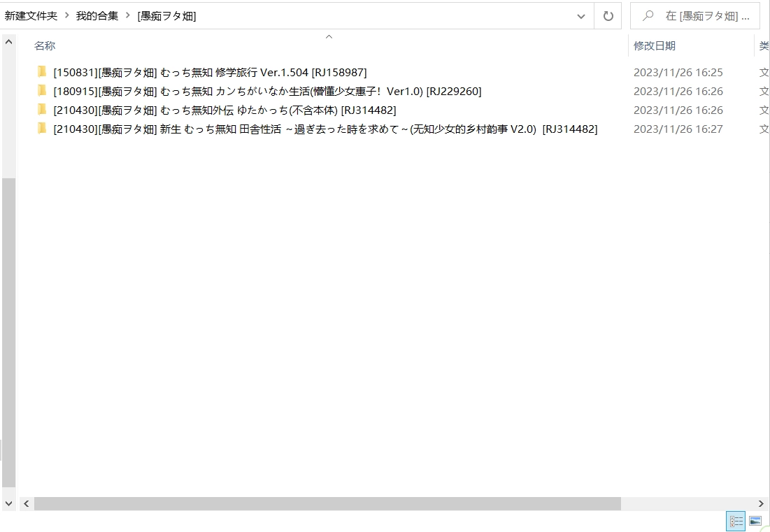The width and height of the screenshot is (770, 532).
Task: Click [愚痴ヲタ畑] breadcrumb segment
Action: point(166,15)
